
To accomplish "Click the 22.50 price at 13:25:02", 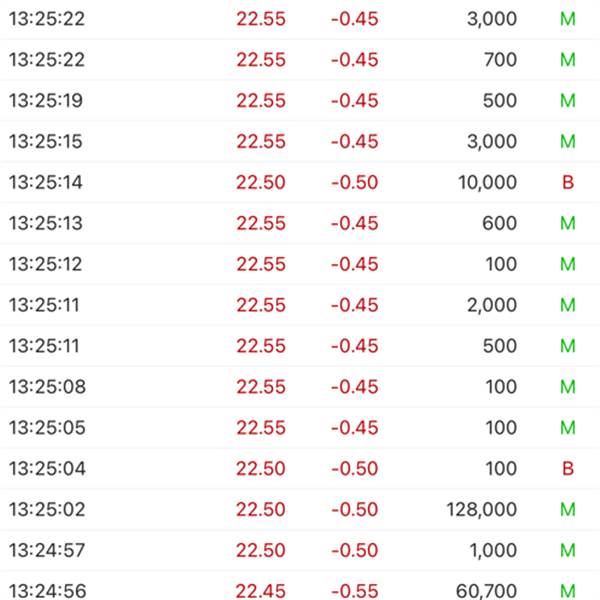I will tap(260, 510).
